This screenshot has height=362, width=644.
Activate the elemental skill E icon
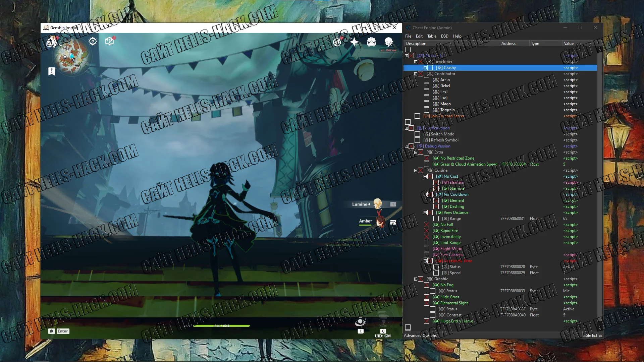[361, 322]
